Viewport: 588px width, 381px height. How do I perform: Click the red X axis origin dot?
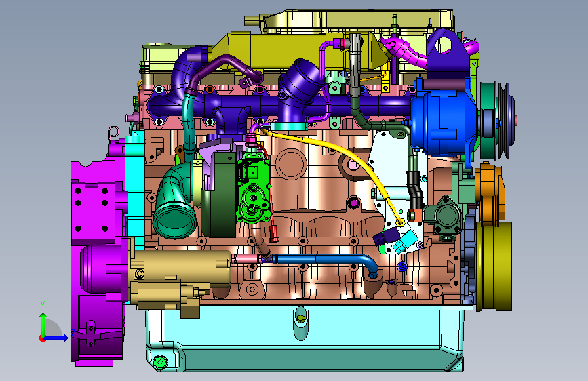(42, 338)
